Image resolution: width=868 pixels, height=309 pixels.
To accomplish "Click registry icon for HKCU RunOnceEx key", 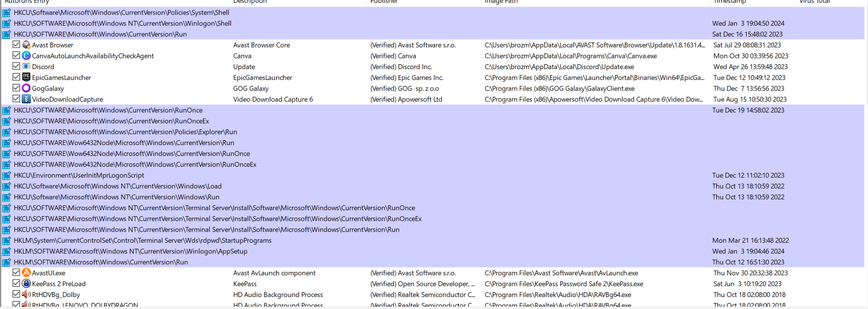I will click(6, 121).
